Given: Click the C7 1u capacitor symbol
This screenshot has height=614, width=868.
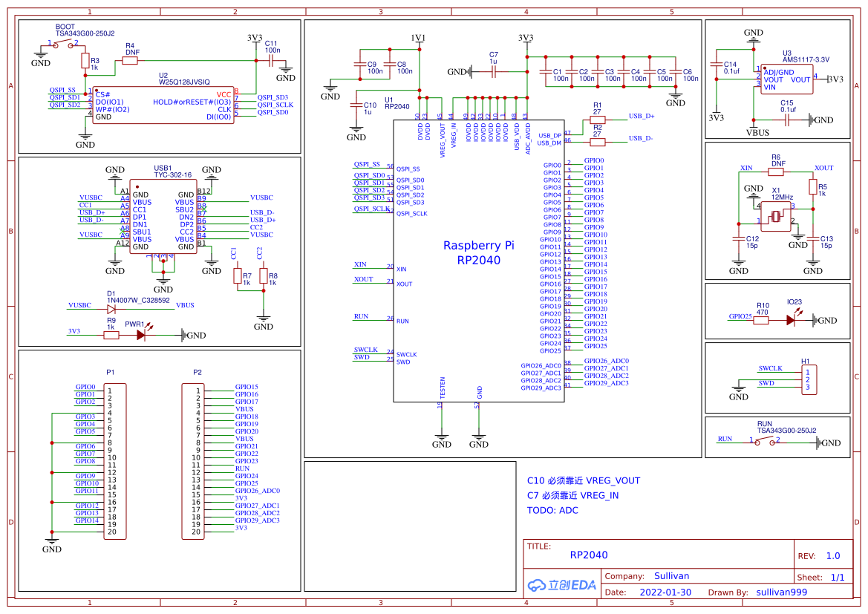Looking at the screenshot, I should coord(493,71).
